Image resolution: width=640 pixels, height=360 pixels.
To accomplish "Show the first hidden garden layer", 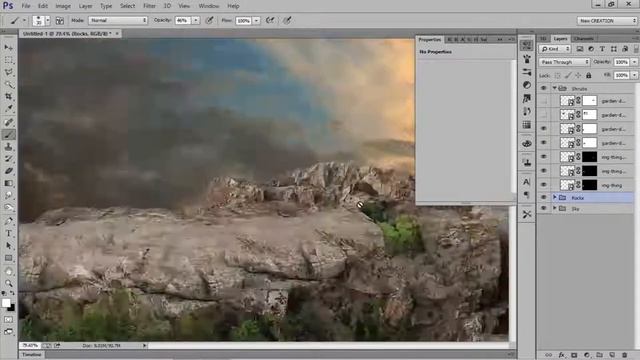I will pos(544,101).
